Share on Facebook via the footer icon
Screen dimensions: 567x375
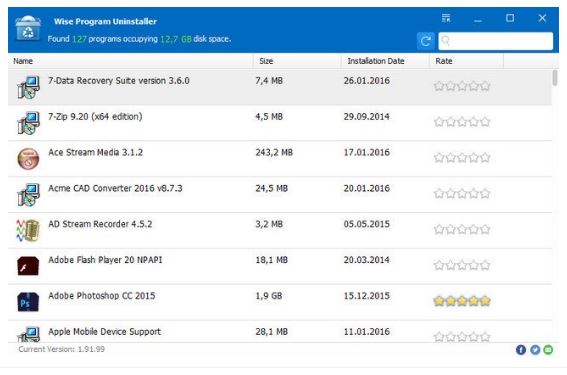(521, 350)
